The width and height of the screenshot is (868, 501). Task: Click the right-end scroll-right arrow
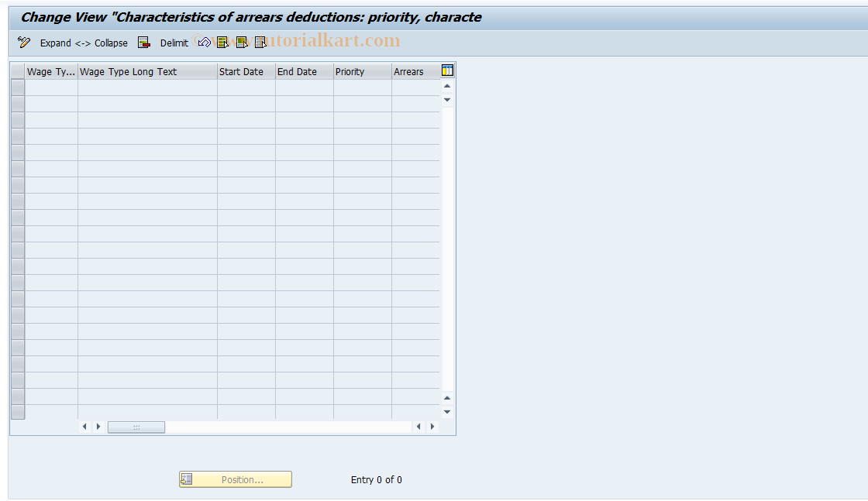pyautogui.click(x=432, y=427)
